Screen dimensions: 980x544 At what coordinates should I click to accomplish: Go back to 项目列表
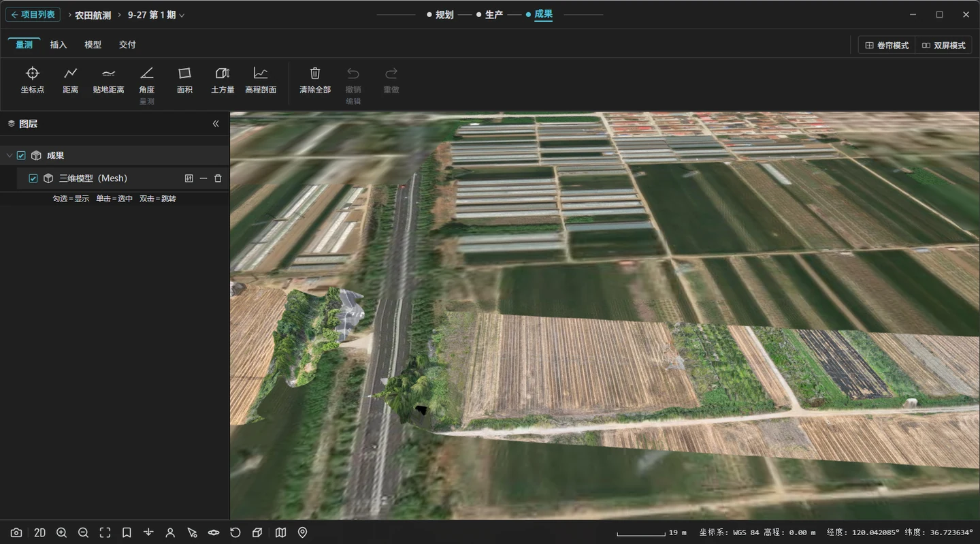click(33, 14)
